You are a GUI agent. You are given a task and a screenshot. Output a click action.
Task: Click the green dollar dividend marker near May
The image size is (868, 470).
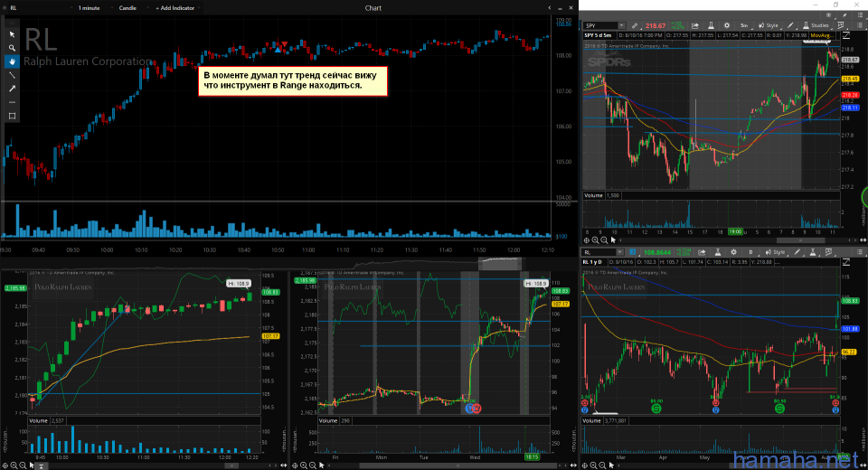(x=656, y=409)
